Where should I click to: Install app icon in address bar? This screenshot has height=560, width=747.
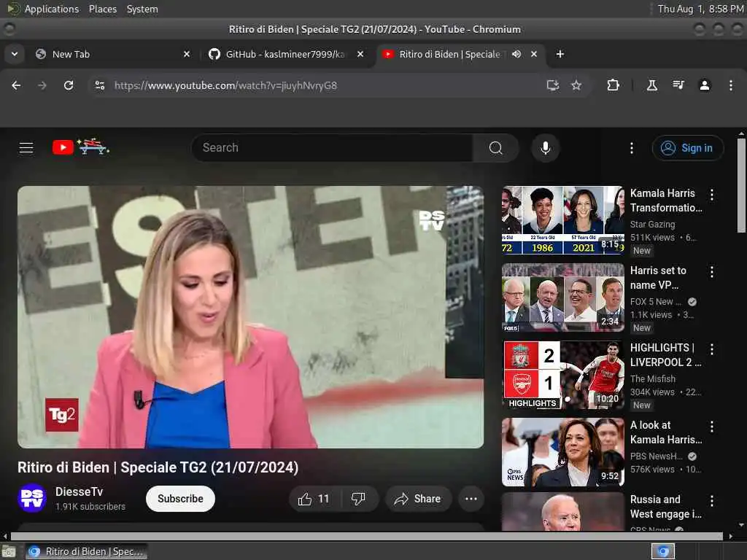[553, 85]
